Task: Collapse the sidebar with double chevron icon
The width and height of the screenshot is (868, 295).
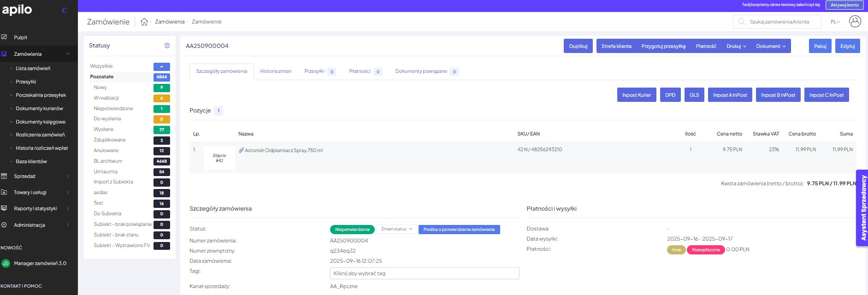Action: tap(65, 10)
